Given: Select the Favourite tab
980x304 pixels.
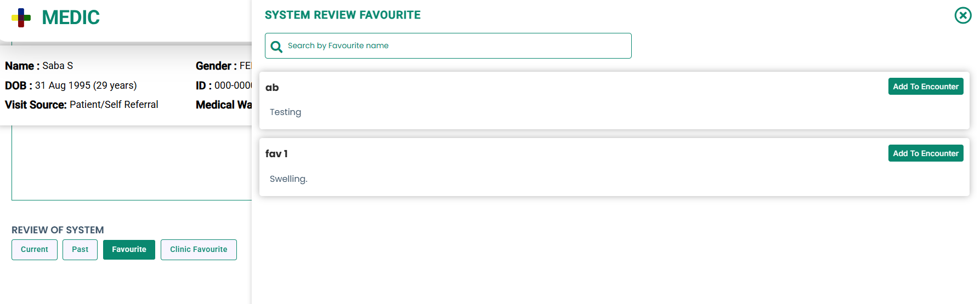Looking at the screenshot, I should pos(129,250).
